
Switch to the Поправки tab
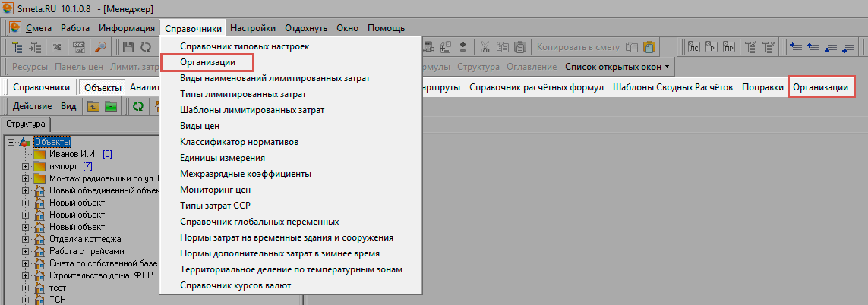(762, 87)
